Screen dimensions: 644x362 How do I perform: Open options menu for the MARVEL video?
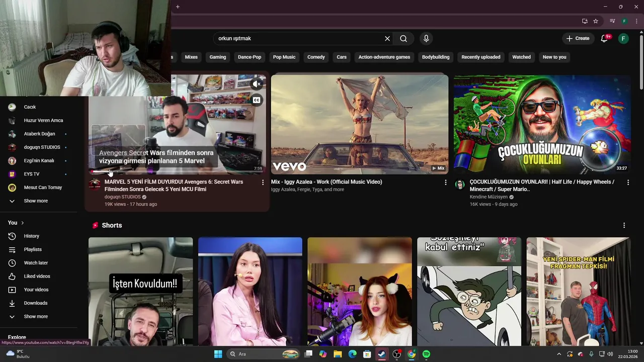[263, 183]
